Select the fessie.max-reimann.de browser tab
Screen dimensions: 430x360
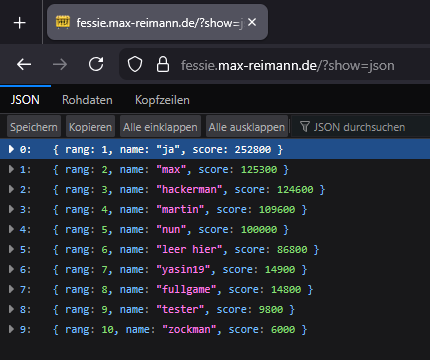157,22
